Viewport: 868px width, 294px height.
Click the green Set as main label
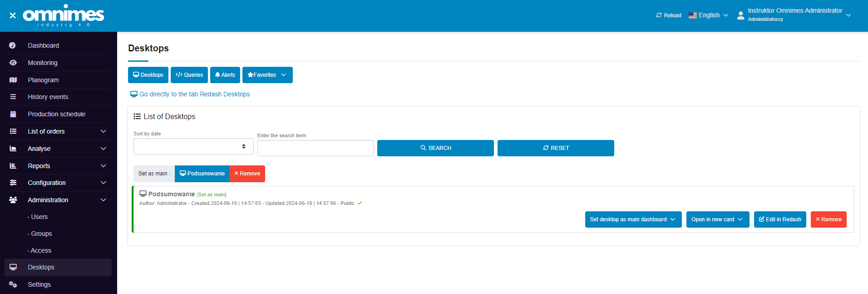click(x=212, y=194)
